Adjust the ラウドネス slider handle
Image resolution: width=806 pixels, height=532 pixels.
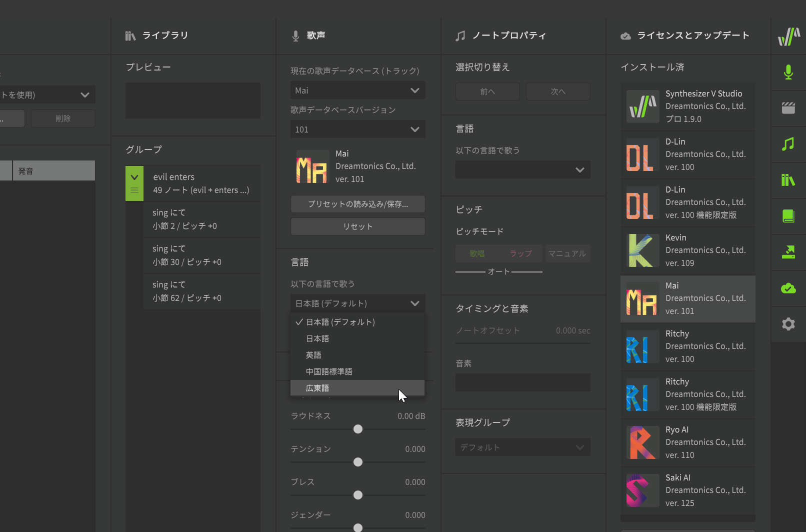click(358, 429)
